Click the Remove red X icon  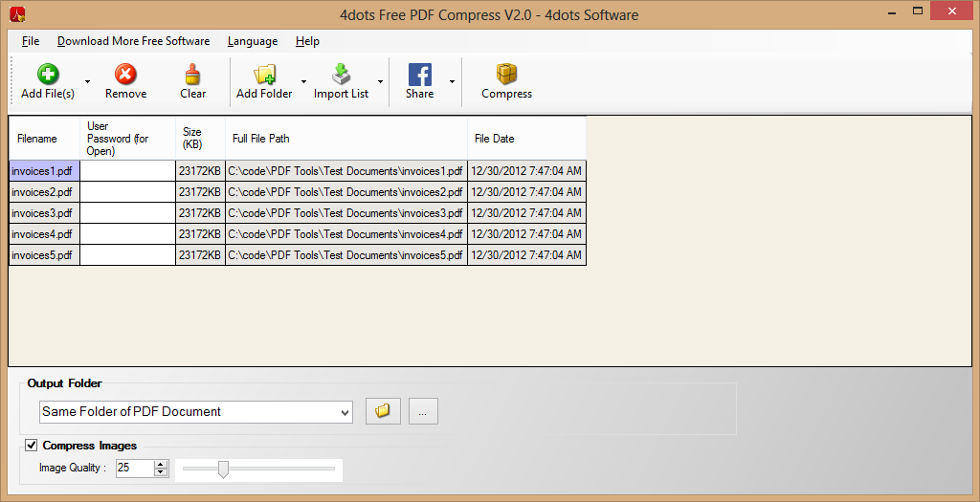(125, 75)
